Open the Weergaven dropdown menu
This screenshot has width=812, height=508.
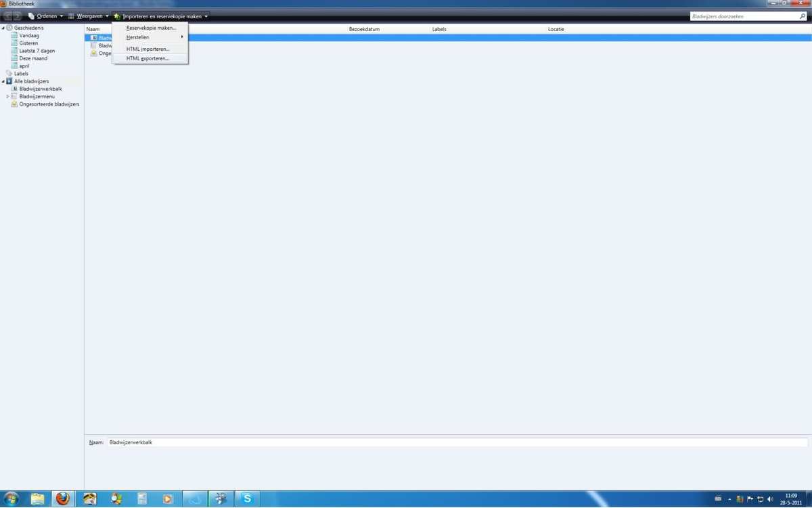pos(89,16)
